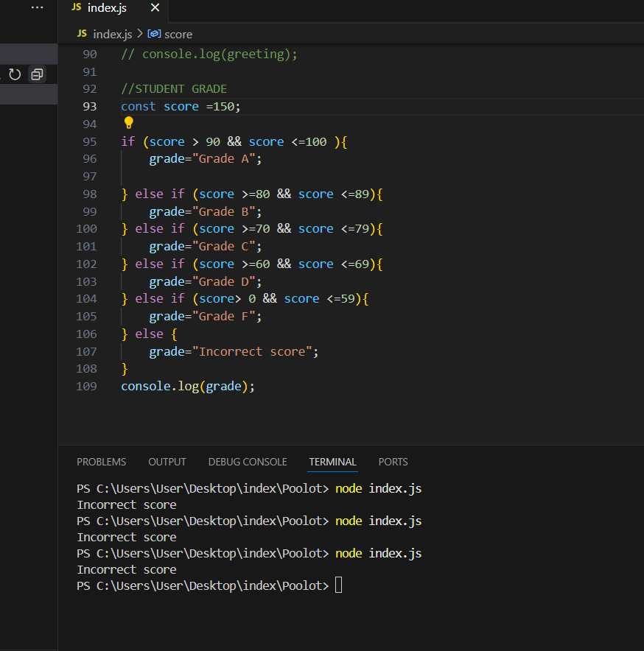Click the grade="Grade F" assignment line
Viewport: 644px width, 651px height.
pyautogui.click(x=206, y=317)
